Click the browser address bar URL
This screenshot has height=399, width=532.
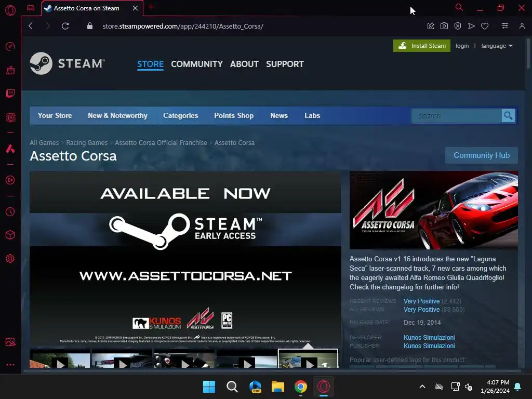click(183, 26)
